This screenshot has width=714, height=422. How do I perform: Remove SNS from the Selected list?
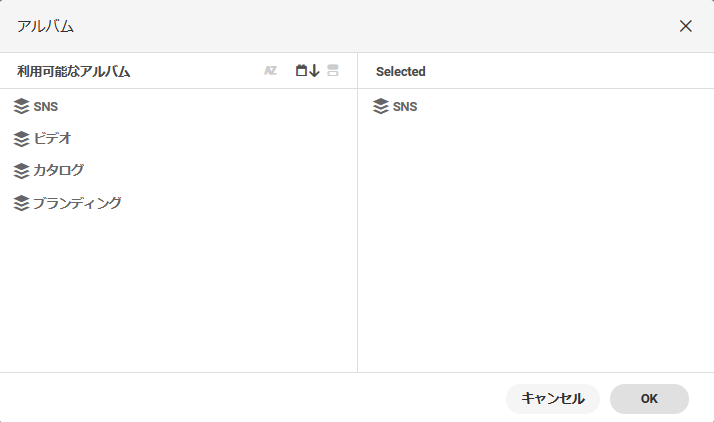tap(405, 106)
